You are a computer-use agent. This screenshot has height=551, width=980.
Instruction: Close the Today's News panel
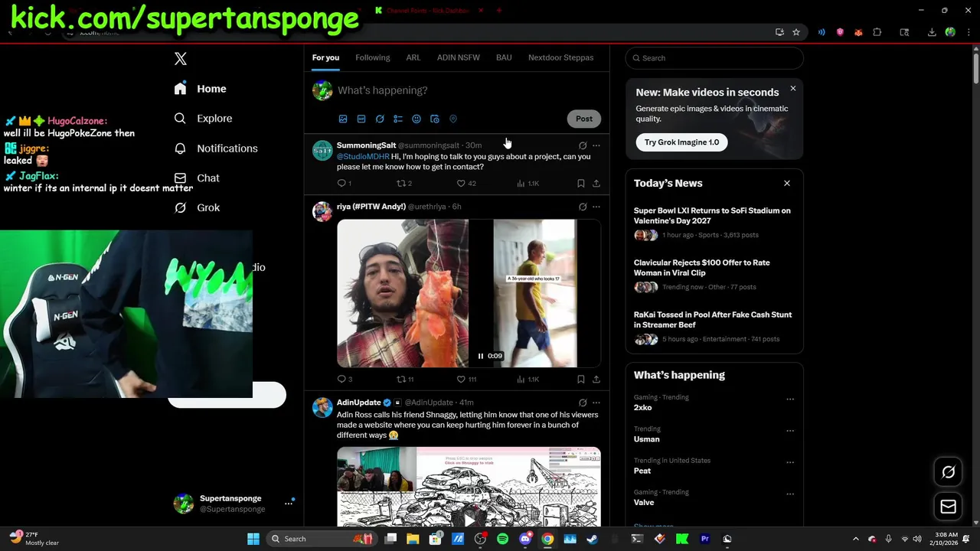(786, 184)
